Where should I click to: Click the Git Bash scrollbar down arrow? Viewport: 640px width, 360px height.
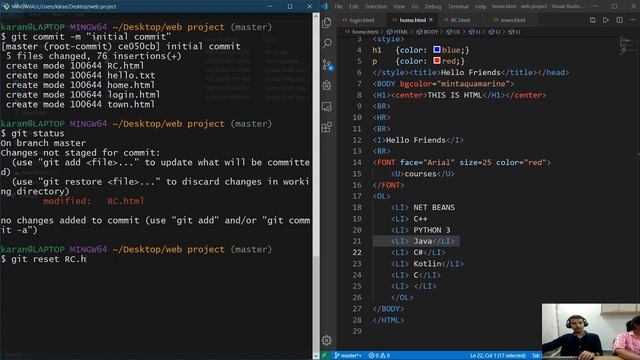click(316, 356)
